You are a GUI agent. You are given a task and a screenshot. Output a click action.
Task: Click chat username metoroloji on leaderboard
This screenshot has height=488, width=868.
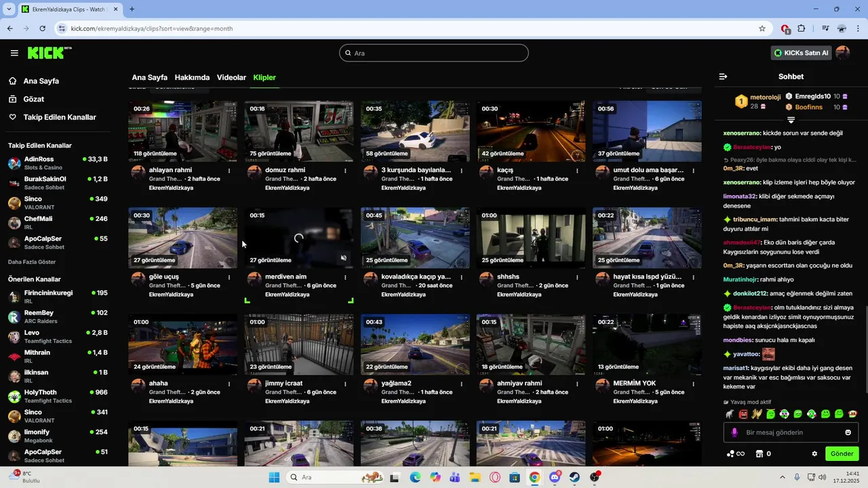pyautogui.click(x=766, y=98)
